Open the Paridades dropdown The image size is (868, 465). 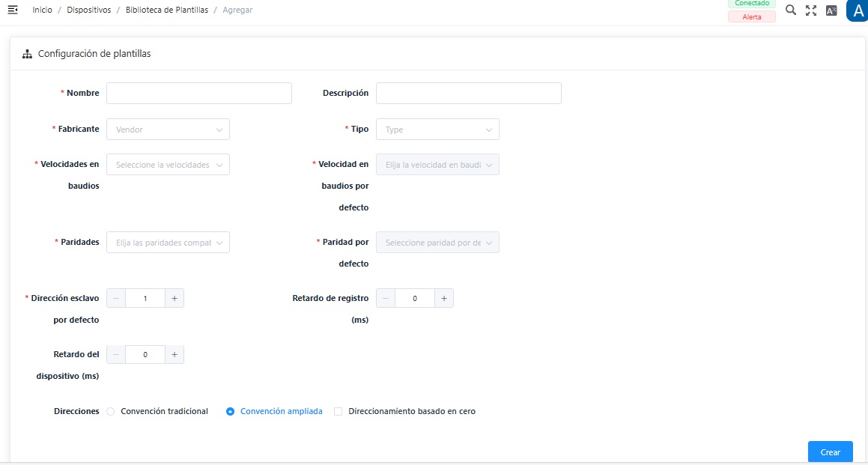[x=168, y=243]
